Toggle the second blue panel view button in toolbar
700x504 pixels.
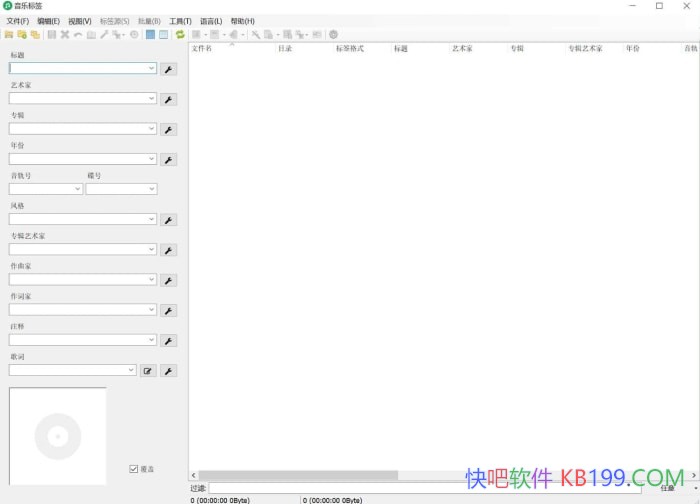(163, 35)
